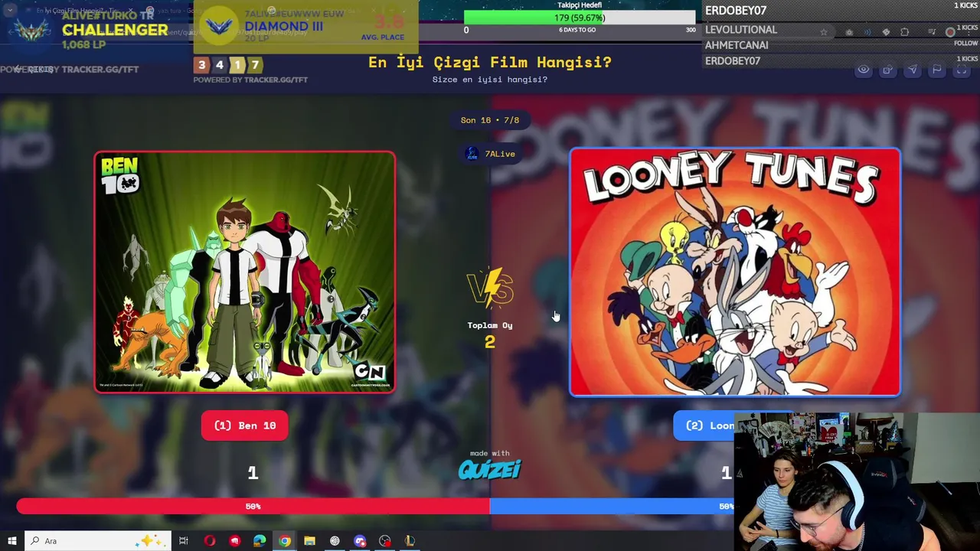Viewport: 980px width, 551px height.
Task: Click the 'Son 16 • 7/8' round indicator
Action: (x=490, y=120)
